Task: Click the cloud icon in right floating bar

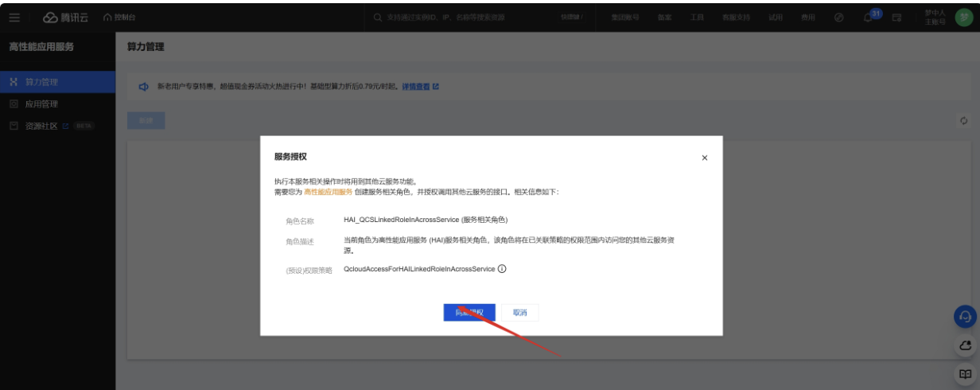Action: point(965,345)
